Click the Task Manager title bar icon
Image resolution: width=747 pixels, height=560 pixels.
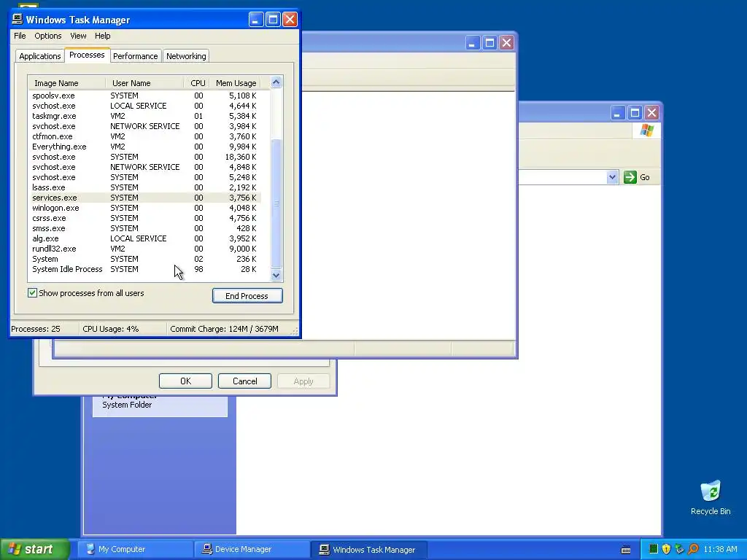pyautogui.click(x=18, y=19)
